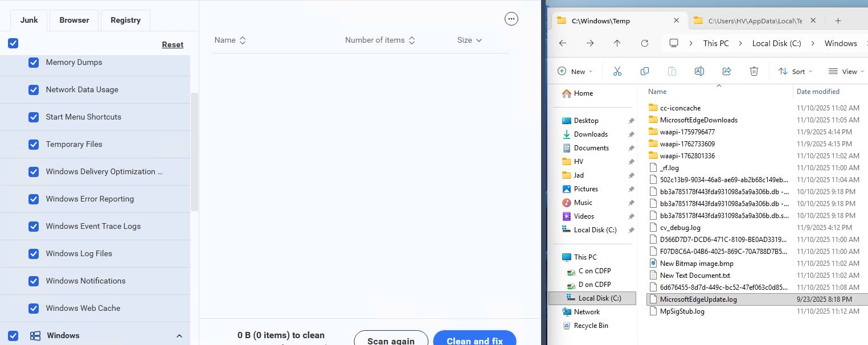Switch to the Registry tab
The height and width of the screenshot is (345, 868).
(125, 20)
